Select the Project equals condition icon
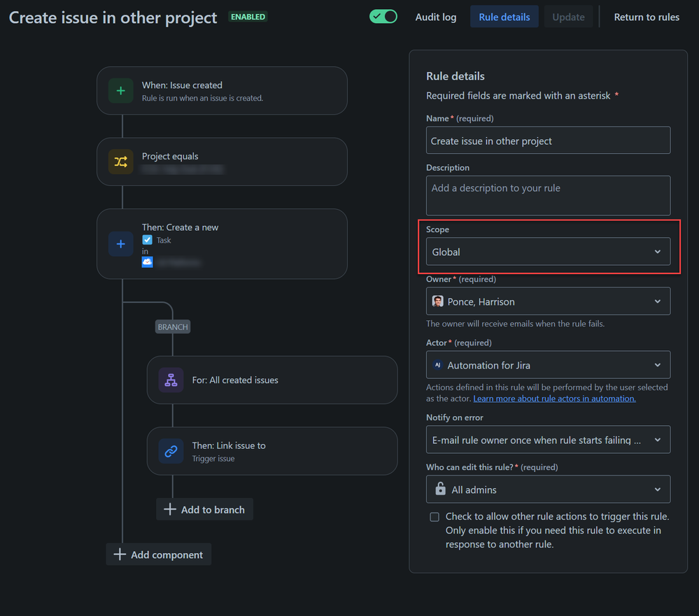Viewport: 699px width, 616px height. pos(120,162)
